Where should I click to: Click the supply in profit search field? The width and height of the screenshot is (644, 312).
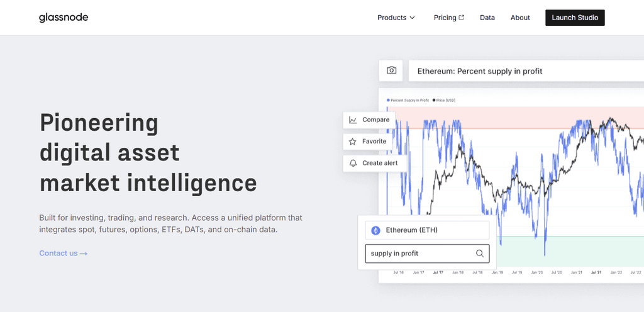[427, 253]
